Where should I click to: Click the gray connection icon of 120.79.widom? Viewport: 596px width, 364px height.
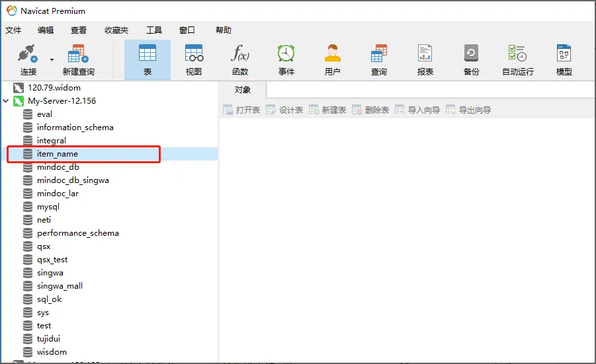(19, 88)
